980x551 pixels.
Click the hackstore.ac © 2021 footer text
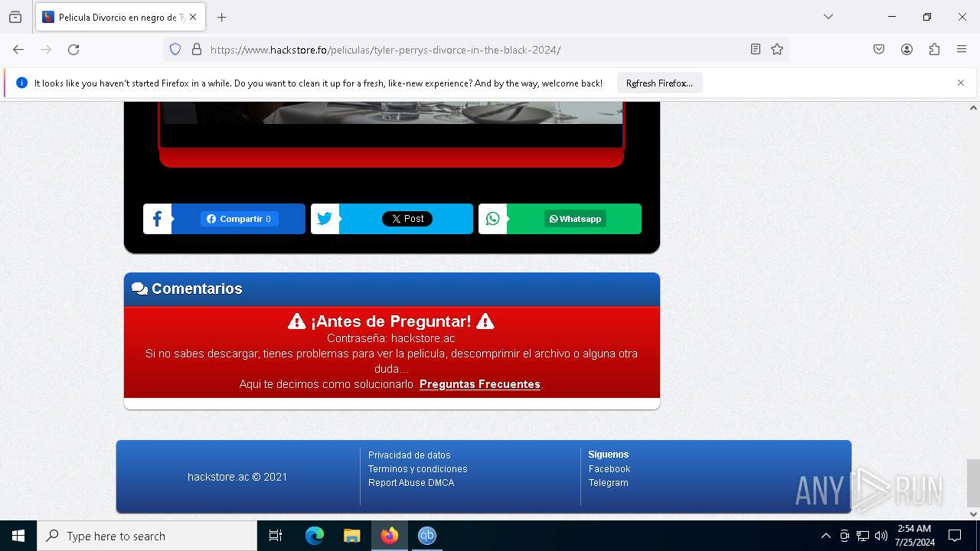(237, 477)
